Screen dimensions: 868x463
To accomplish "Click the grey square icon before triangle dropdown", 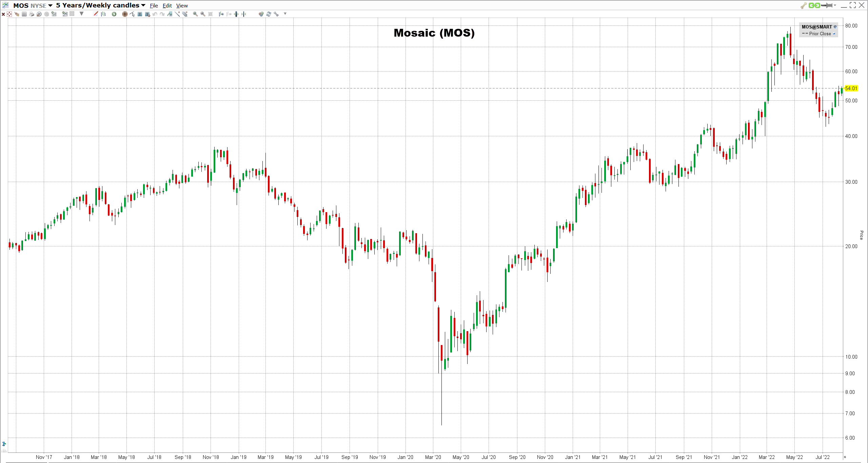I will 72,14.
